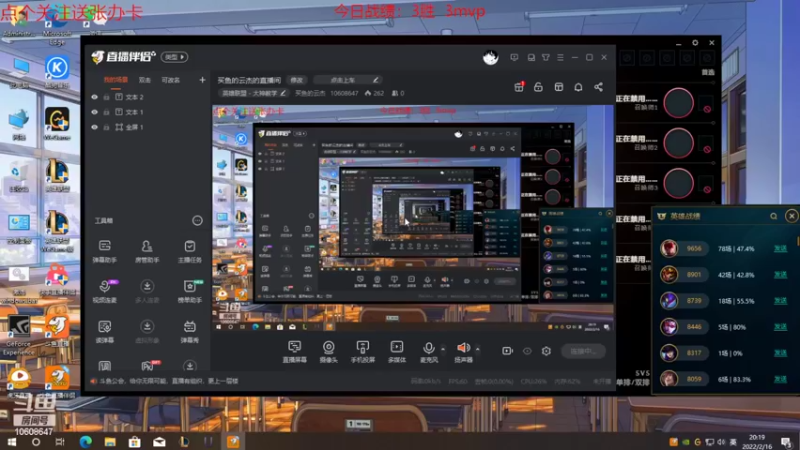Open 弹幕助手 tool in the toolbox

pos(105,252)
